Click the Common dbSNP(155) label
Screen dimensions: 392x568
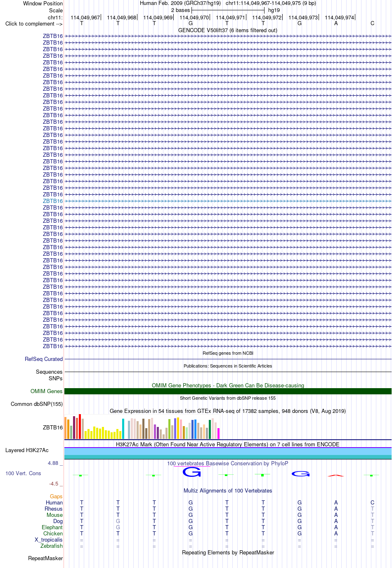tap(37, 404)
